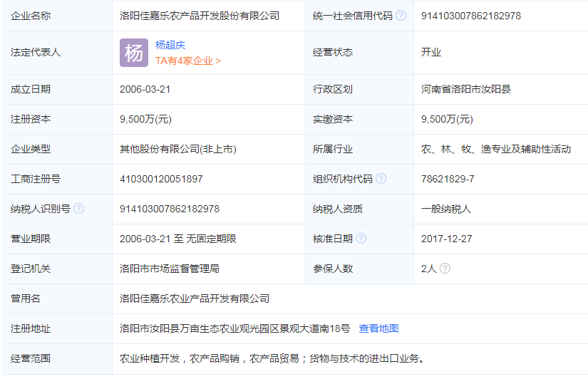Click the help icon next to 组织机构代码
588x379 pixels.
(381, 178)
